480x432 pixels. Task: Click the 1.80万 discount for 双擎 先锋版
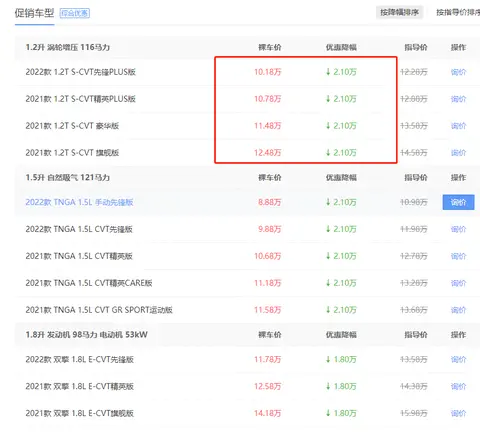341,360
